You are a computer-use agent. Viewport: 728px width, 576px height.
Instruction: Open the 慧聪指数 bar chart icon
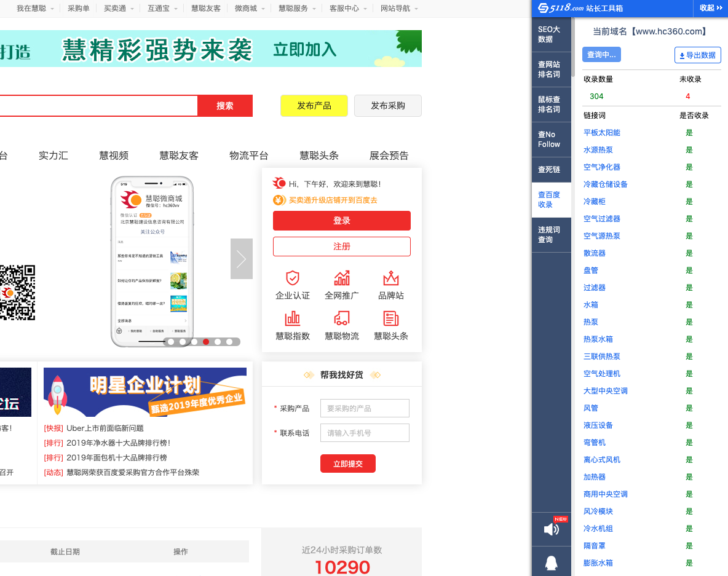[293, 318]
